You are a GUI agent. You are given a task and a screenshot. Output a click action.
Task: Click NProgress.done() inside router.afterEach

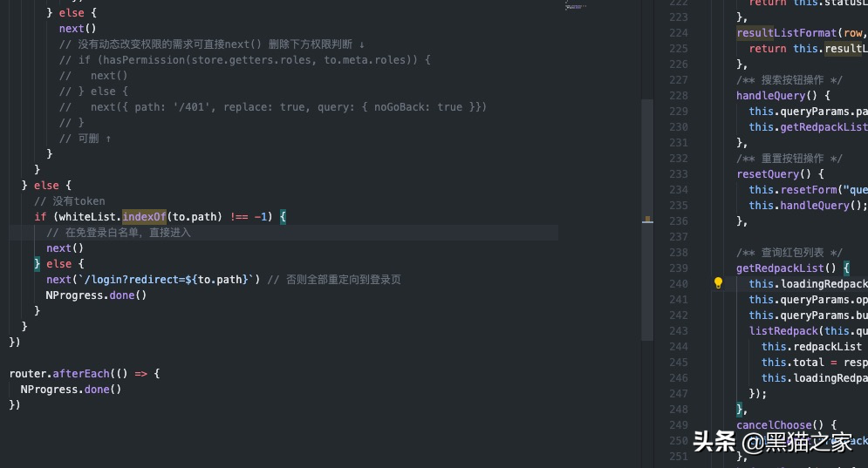point(71,390)
